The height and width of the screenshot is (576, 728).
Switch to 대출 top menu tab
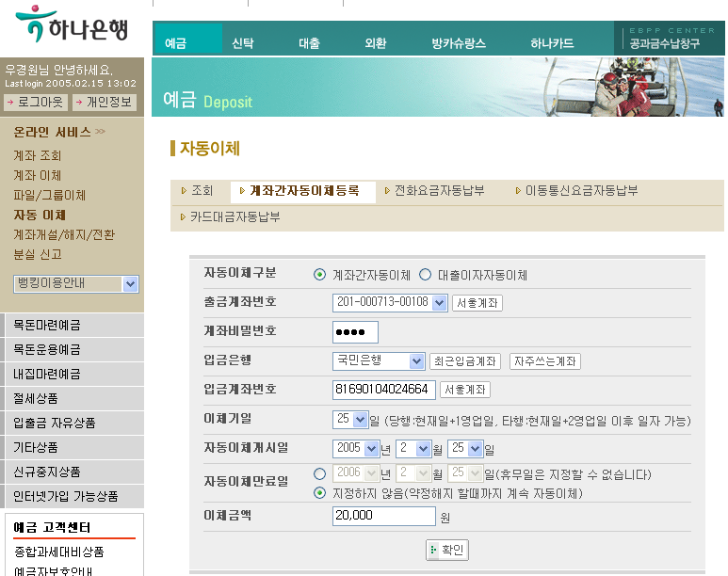[309, 43]
